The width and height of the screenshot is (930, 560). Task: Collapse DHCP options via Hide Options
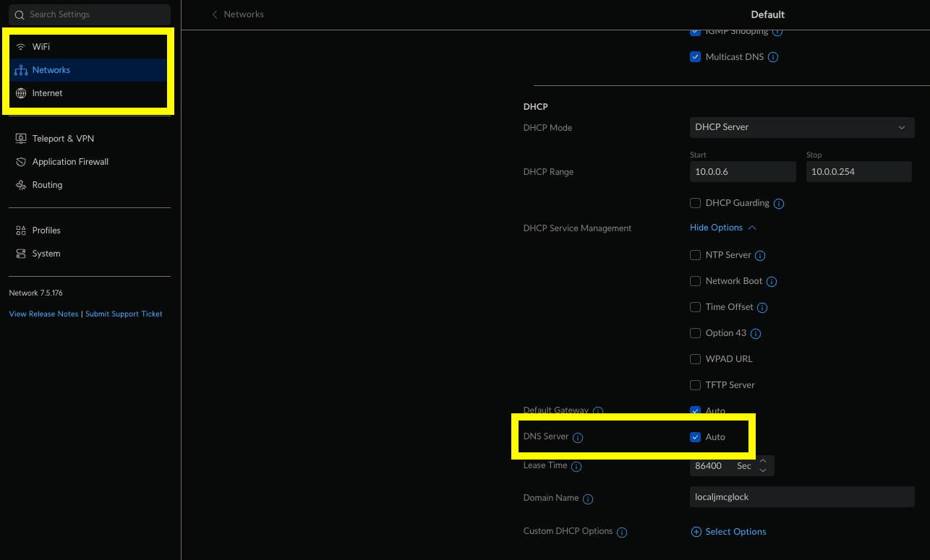coord(717,227)
